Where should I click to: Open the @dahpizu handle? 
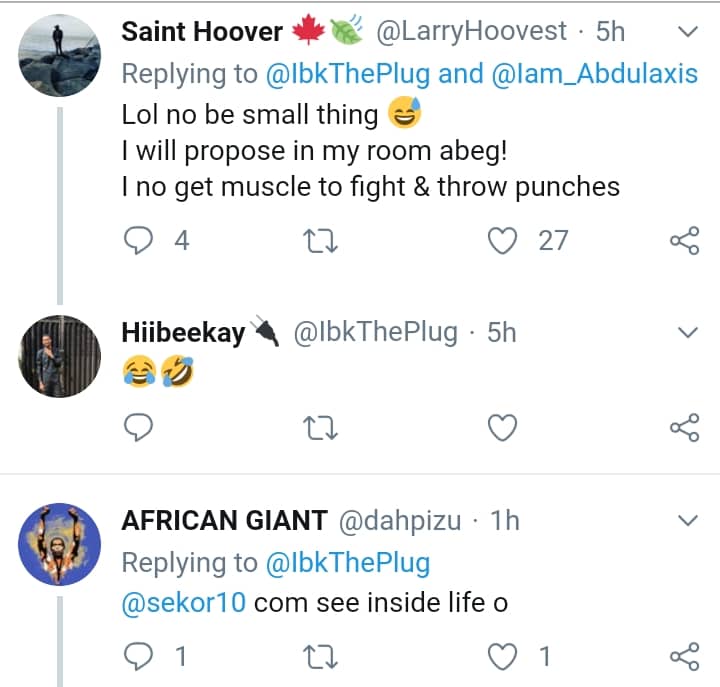pyautogui.click(x=400, y=521)
